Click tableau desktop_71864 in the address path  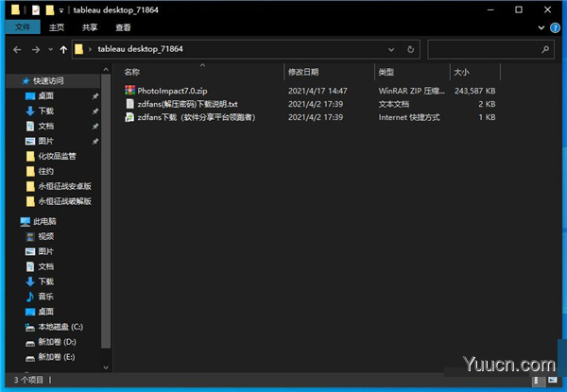[x=140, y=49]
